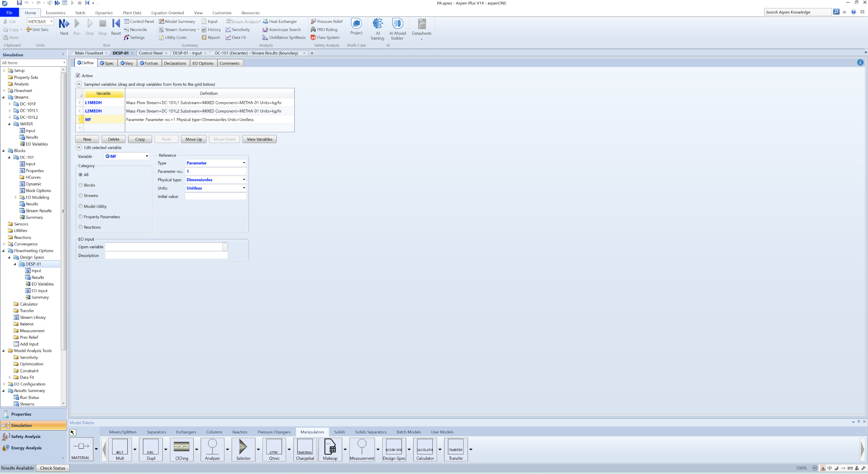Open AI Model Builder
This screenshot has width=868, height=474.
tap(398, 29)
